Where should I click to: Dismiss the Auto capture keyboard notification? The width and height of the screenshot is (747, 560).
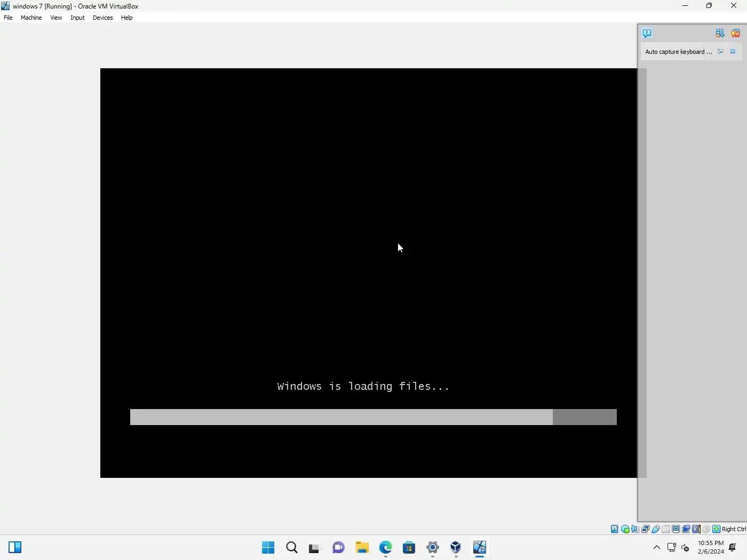pos(733,52)
